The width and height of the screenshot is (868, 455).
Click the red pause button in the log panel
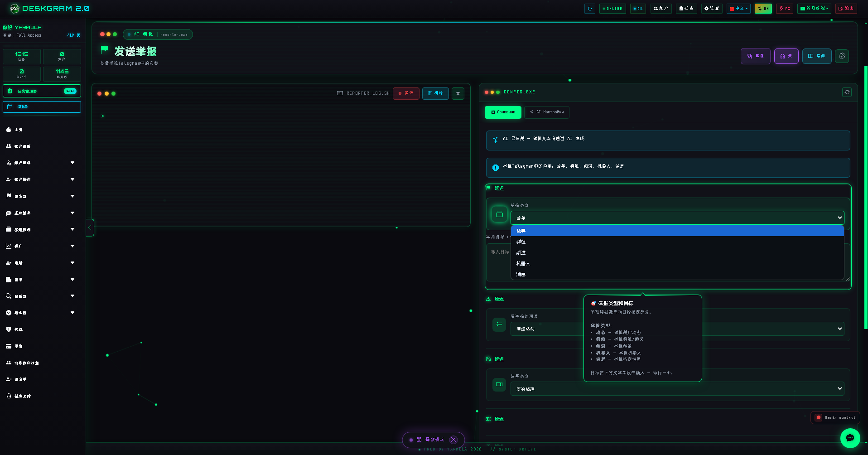tap(406, 93)
